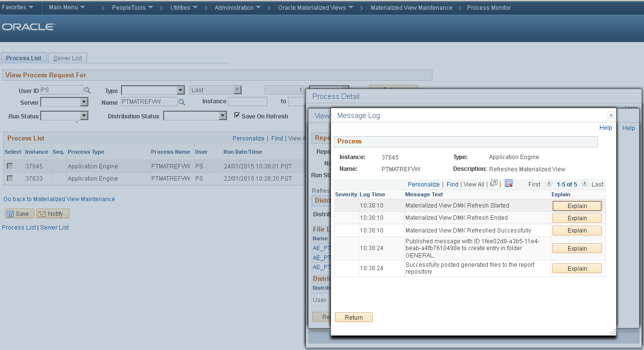
Task: Click Personalize link in Process List grid
Action: pyautogui.click(x=248, y=139)
